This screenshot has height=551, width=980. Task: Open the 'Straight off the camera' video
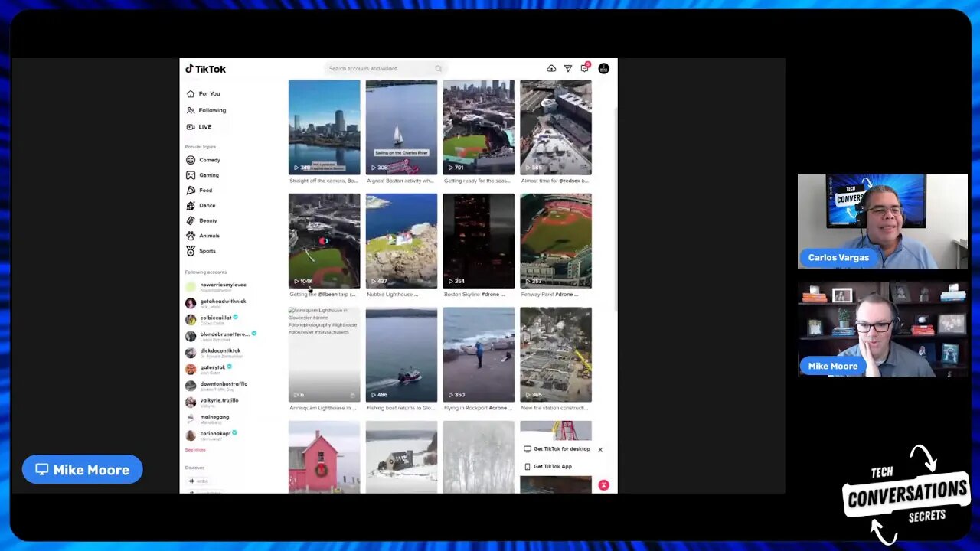click(324, 127)
